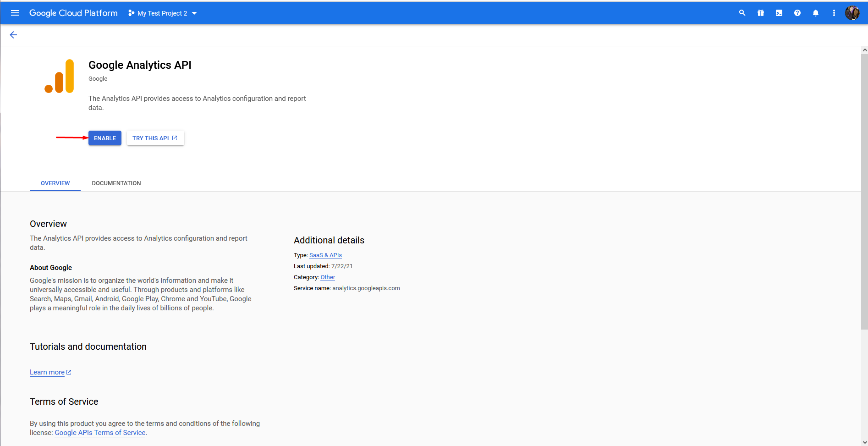
Task: Enable the Google Analytics API
Action: (104, 138)
